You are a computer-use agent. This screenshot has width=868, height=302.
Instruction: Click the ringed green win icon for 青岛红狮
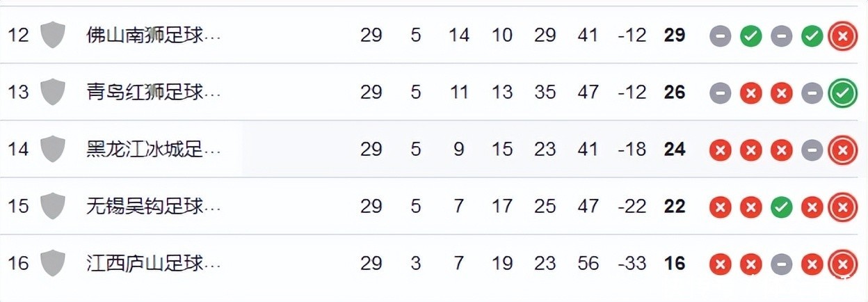pyautogui.click(x=842, y=93)
